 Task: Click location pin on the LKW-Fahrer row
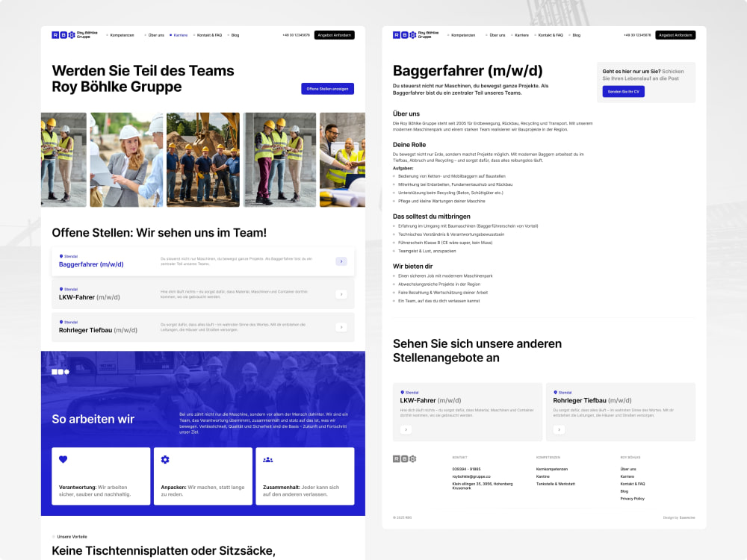61,289
